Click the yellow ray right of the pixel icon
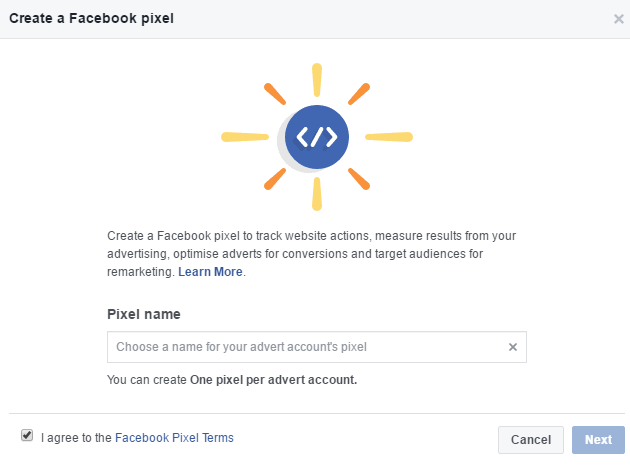Image resolution: width=630 pixels, height=465 pixels. pyautogui.click(x=389, y=136)
